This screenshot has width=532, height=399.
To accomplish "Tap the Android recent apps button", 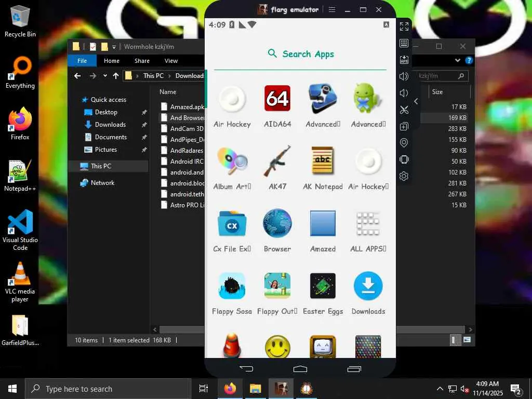I will pyautogui.click(x=354, y=368).
